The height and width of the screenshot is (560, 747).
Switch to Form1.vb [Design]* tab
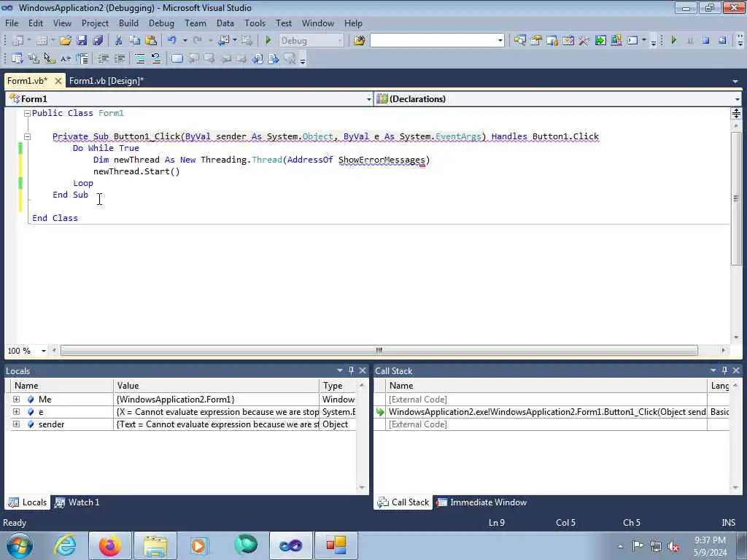(x=107, y=81)
